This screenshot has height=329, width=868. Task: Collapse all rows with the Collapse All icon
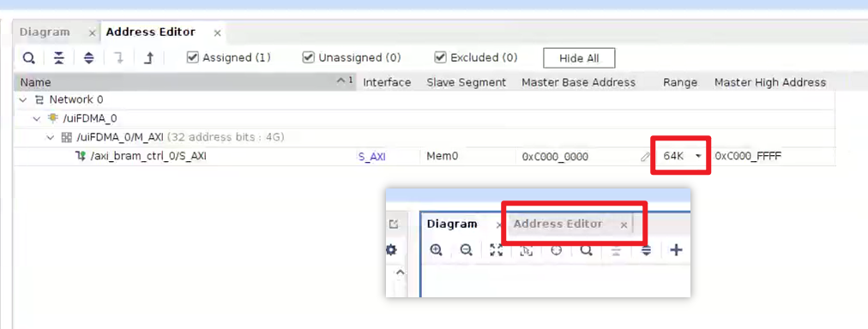pos(58,57)
